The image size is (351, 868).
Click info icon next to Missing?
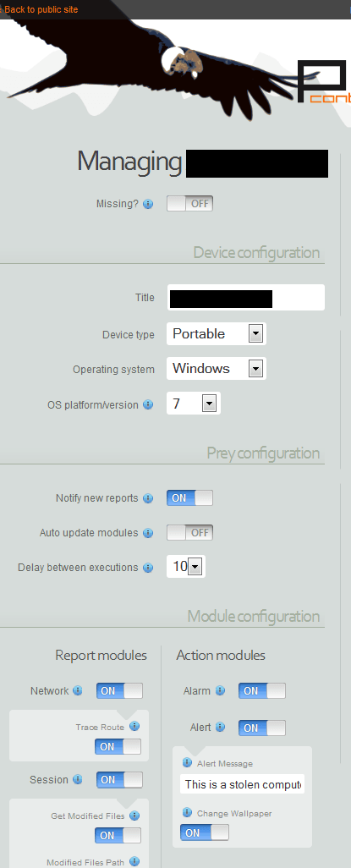(148, 204)
